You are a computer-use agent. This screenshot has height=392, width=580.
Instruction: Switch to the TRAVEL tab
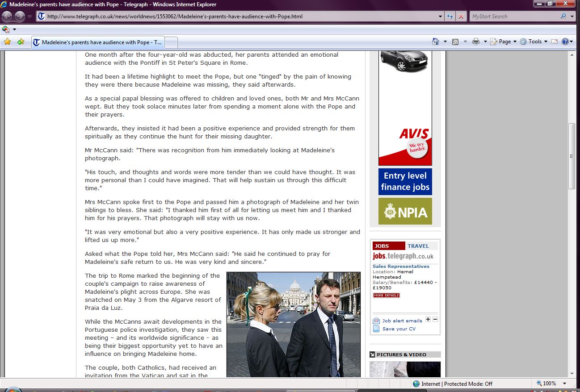[418, 246]
